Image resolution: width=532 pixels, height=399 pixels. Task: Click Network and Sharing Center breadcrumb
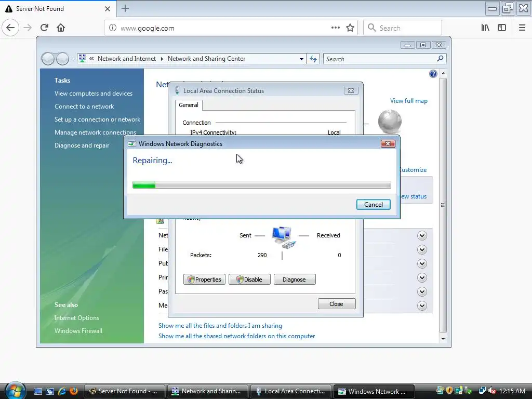point(206,59)
